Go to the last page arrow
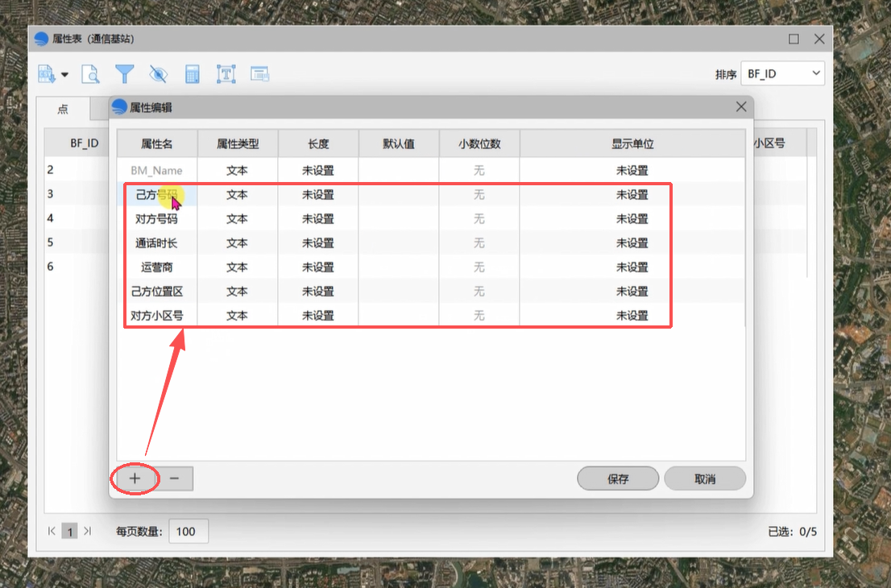The width and height of the screenshot is (891, 588). (x=88, y=531)
